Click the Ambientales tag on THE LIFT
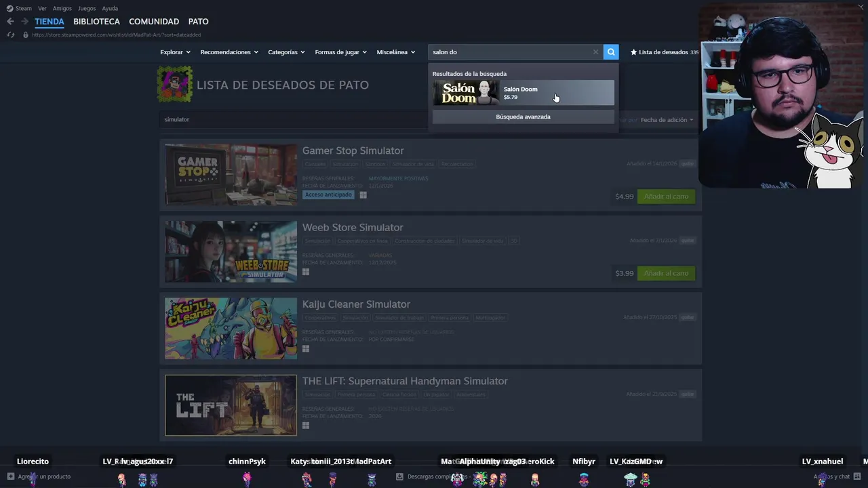868x488 pixels. (471, 394)
